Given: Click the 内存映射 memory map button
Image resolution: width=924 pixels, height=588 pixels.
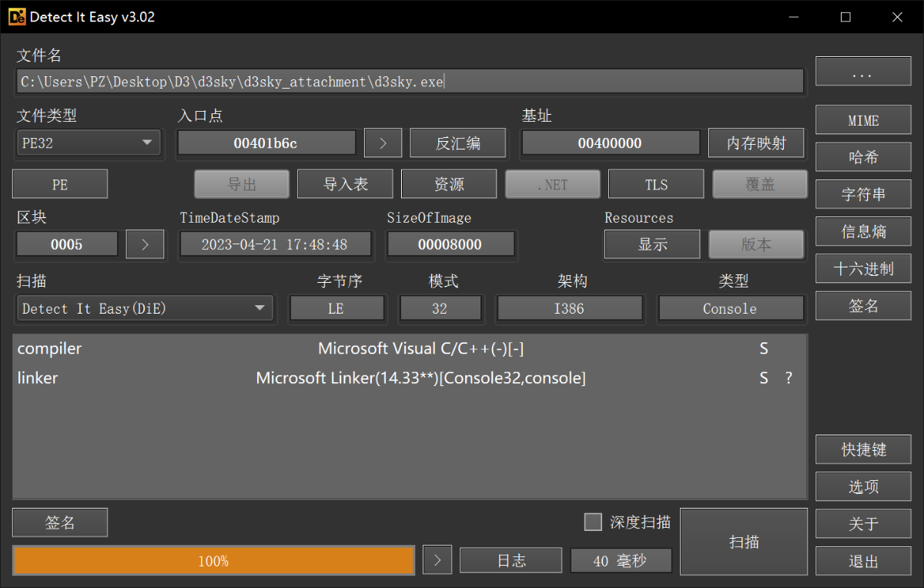Looking at the screenshot, I should (x=756, y=143).
